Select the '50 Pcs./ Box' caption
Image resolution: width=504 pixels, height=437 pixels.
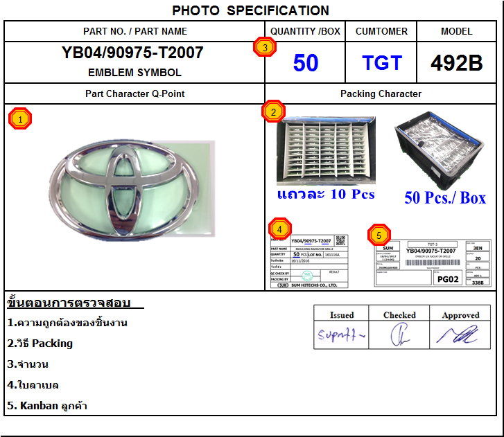(445, 198)
